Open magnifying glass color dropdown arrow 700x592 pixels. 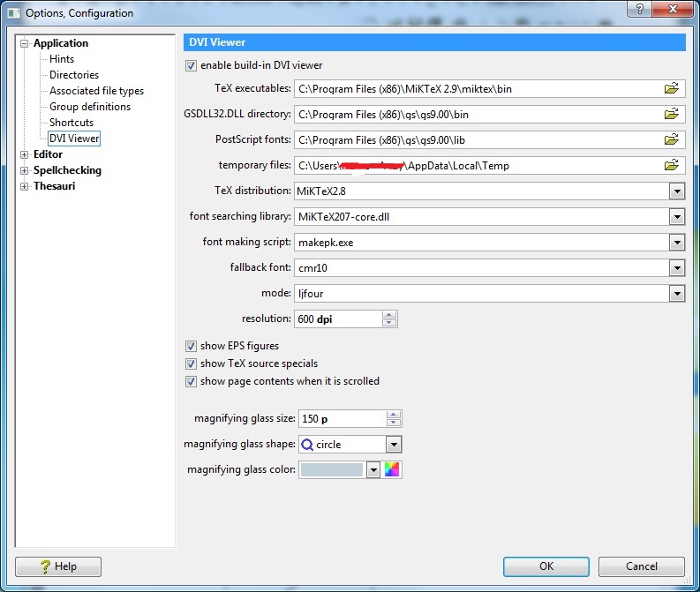[373, 469]
